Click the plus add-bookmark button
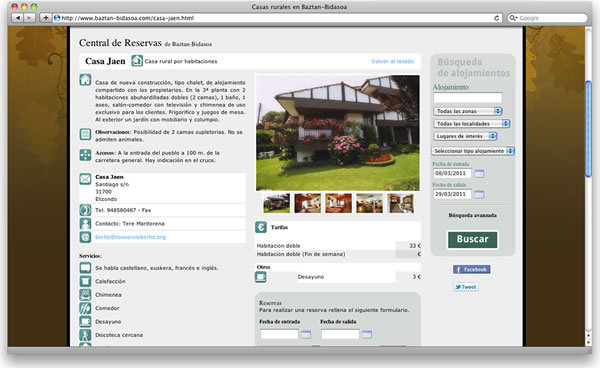The image size is (600, 368). click(46, 18)
